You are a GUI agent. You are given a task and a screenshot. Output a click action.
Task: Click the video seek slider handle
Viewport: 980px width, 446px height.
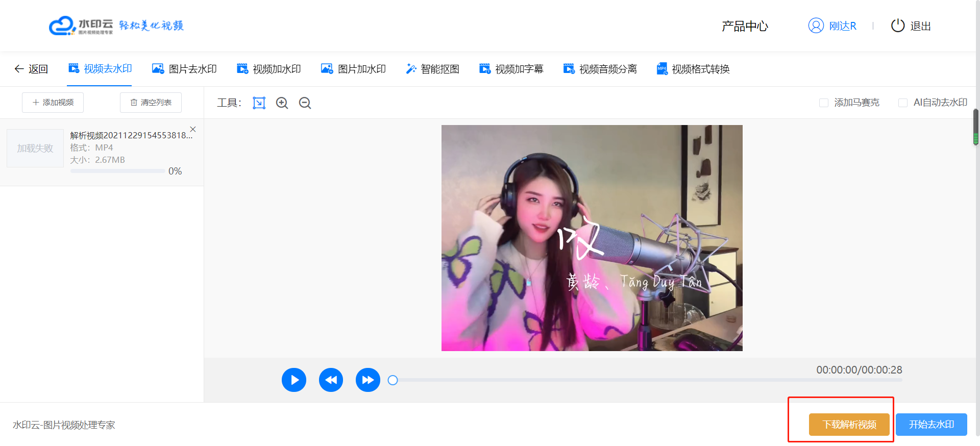(393, 380)
